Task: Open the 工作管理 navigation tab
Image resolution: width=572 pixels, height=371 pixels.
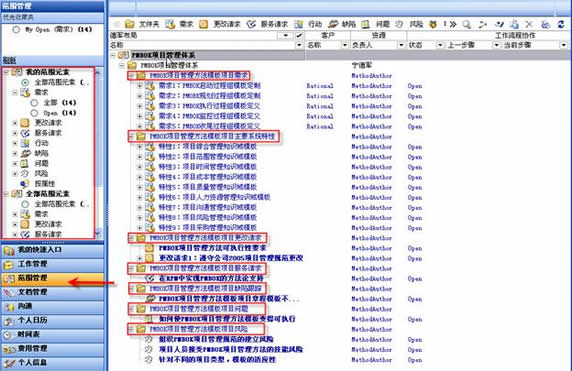Action: coord(52,264)
